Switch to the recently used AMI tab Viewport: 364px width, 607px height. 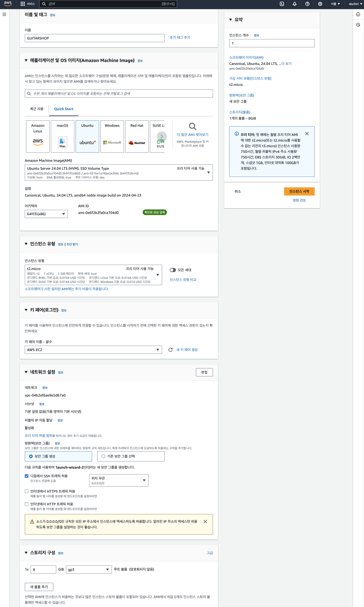(x=37, y=109)
